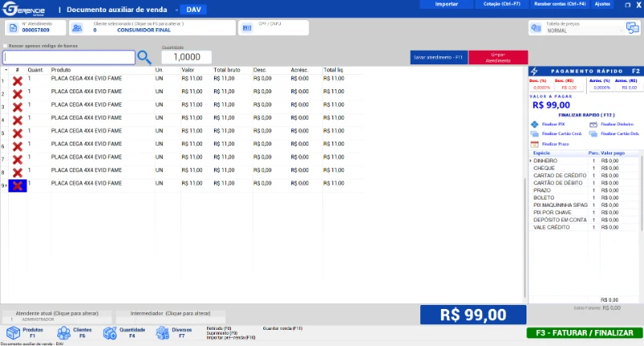Click the Nº Atendimento document icon

coord(13,28)
